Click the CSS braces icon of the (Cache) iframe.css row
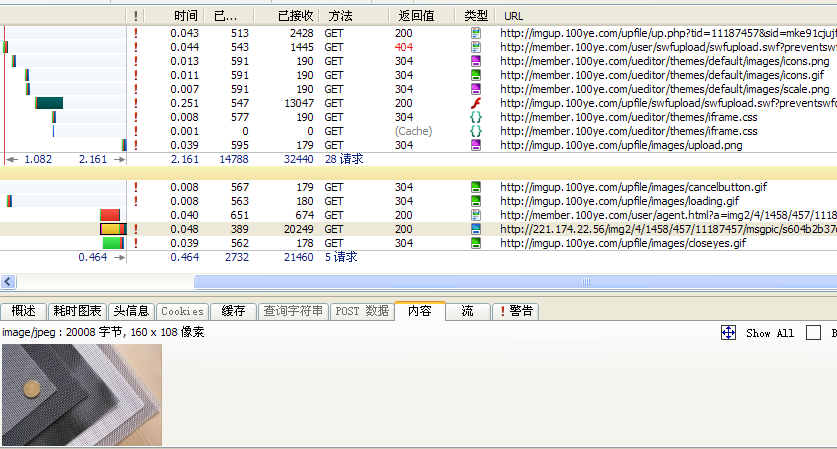 click(x=476, y=131)
